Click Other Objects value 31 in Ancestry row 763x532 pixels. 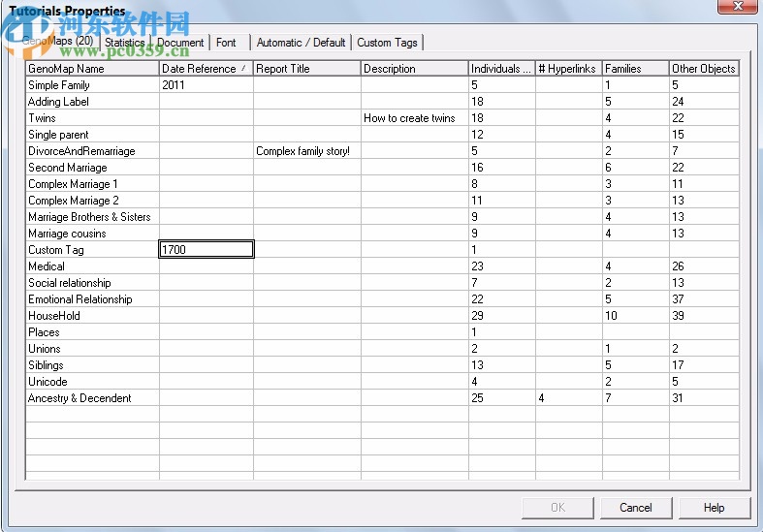(x=704, y=398)
